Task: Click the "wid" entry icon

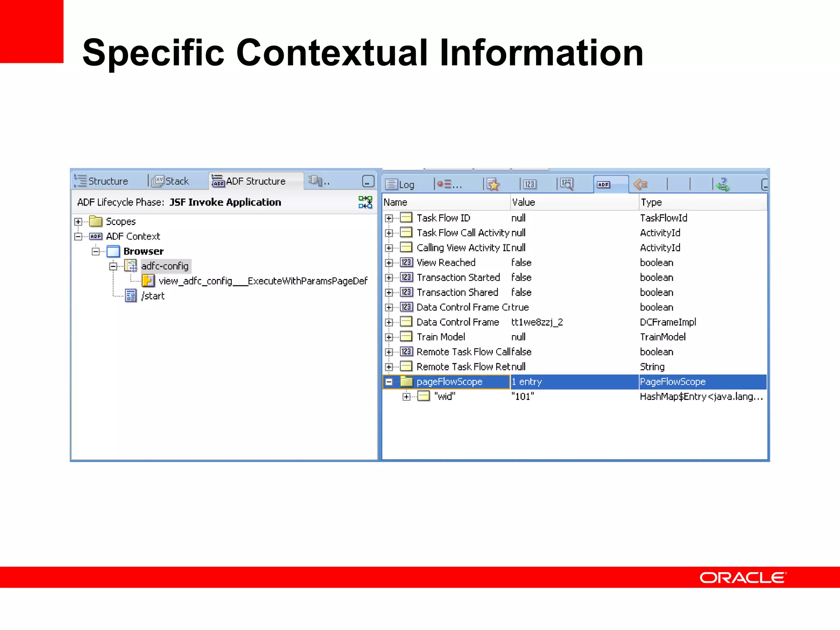Action: click(423, 396)
